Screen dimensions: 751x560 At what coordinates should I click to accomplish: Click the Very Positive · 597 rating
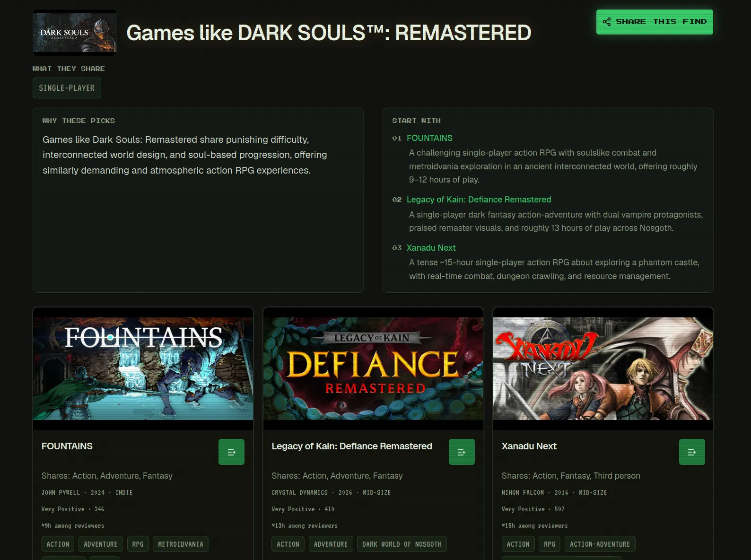[x=533, y=509]
